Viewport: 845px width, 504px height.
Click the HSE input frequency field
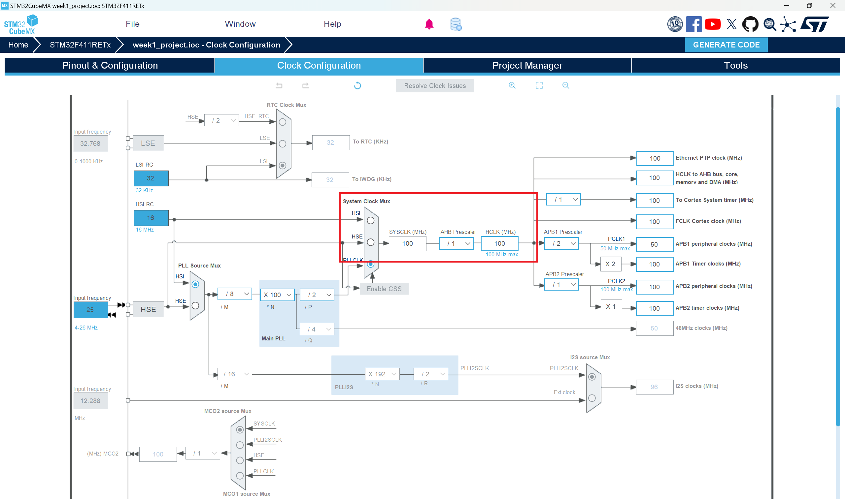pos(90,310)
